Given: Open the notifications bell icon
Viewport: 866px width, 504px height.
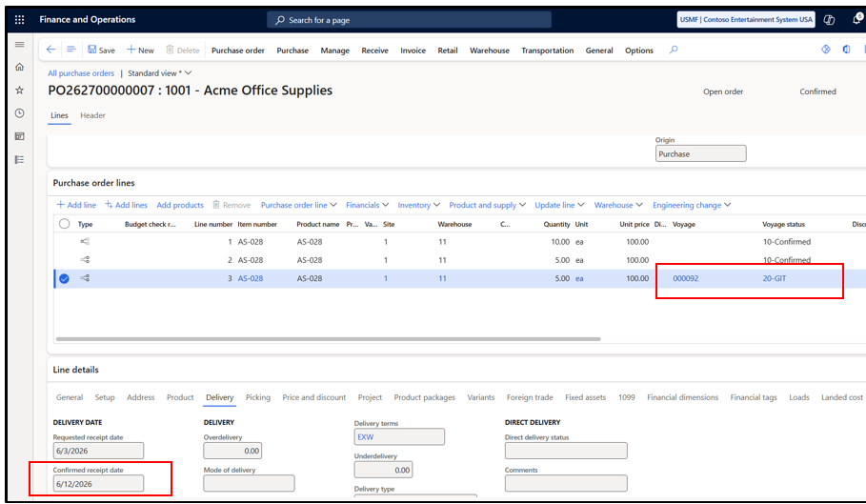Looking at the screenshot, I should [x=857, y=19].
